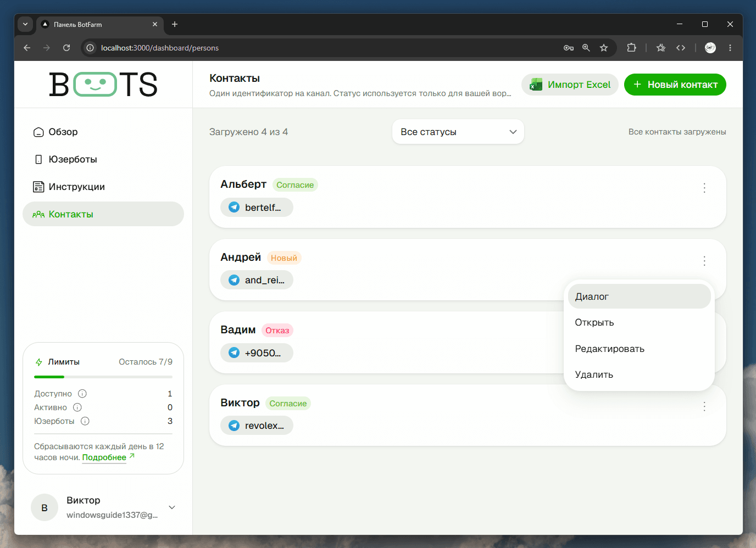Image resolution: width=756 pixels, height=548 pixels.
Task: Click the limits progress bar
Action: [x=103, y=377]
